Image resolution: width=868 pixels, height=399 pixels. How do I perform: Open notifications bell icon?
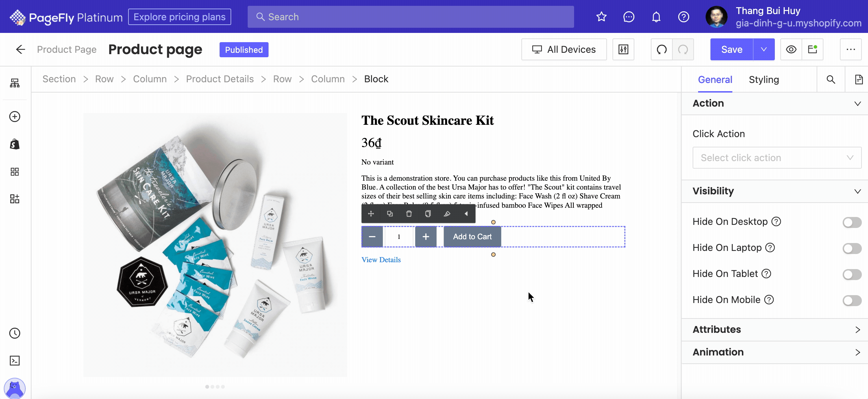pyautogui.click(x=656, y=17)
